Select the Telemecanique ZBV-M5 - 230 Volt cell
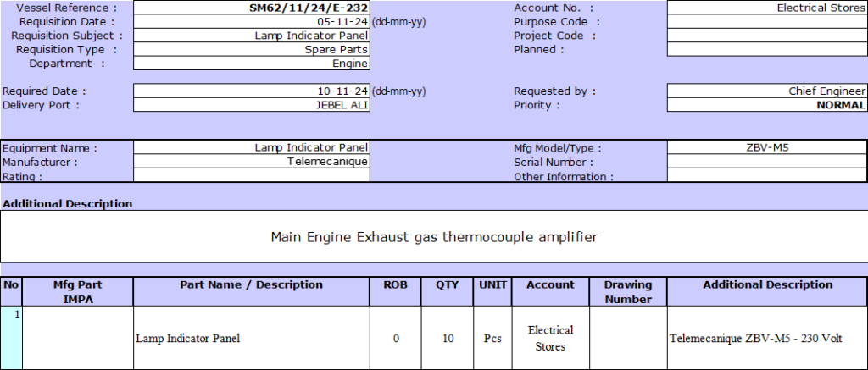 767,338
